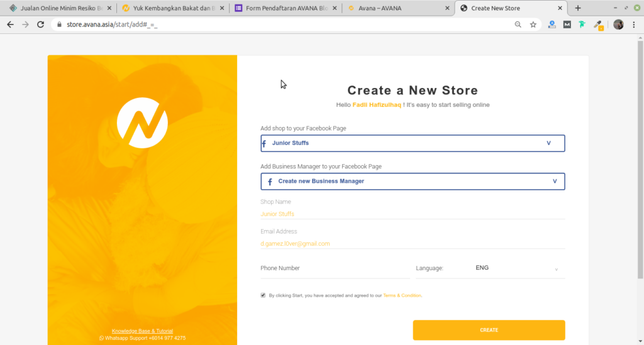Close the Yuk Kembangkan Bakat tab
The width and height of the screenshot is (644, 345).
click(x=222, y=8)
